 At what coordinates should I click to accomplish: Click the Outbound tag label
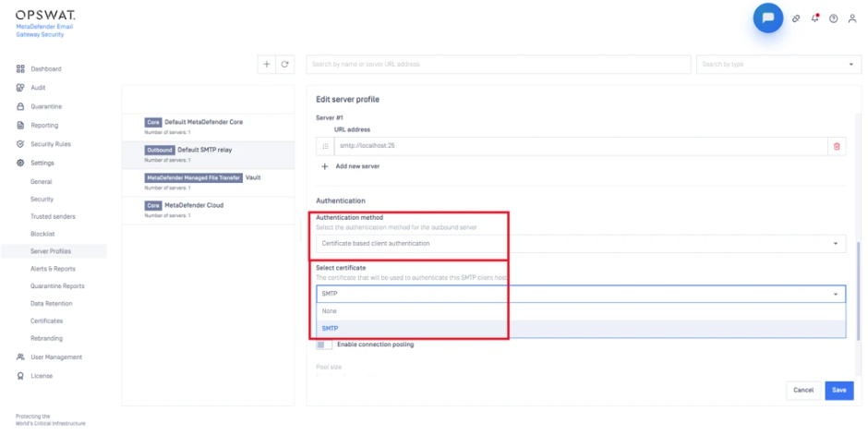[160, 151]
